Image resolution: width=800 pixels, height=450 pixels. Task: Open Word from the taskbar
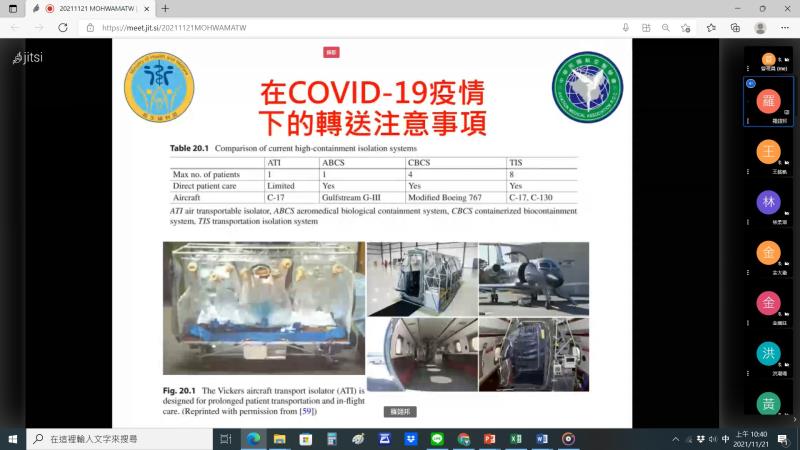pos(542,438)
